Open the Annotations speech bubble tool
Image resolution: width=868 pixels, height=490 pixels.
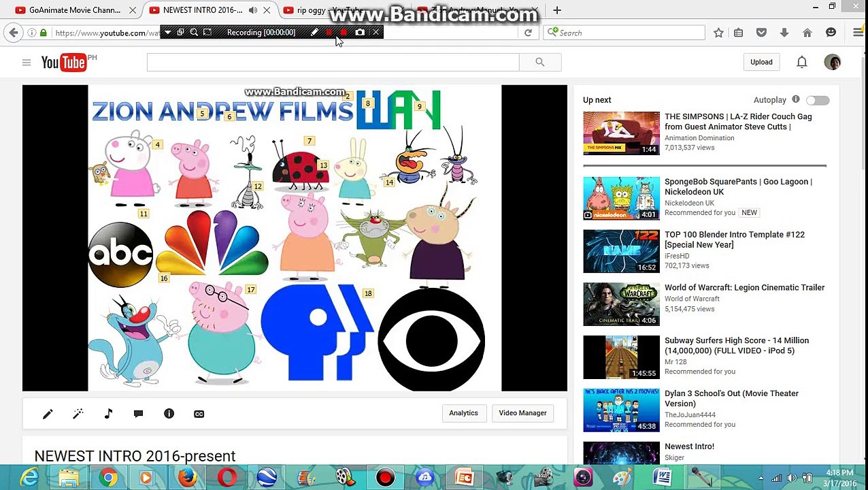pos(139,414)
